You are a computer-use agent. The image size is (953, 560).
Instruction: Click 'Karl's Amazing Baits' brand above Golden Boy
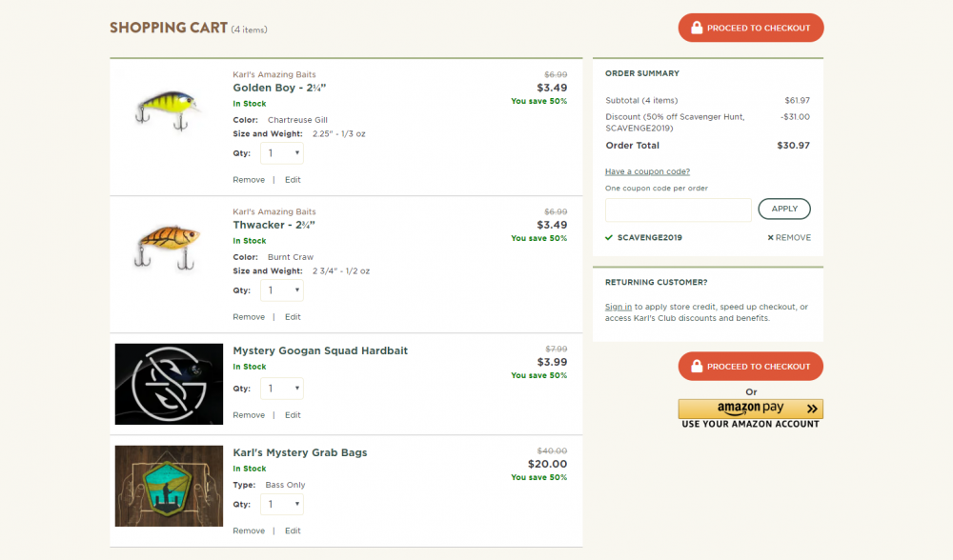pos(274,74)
